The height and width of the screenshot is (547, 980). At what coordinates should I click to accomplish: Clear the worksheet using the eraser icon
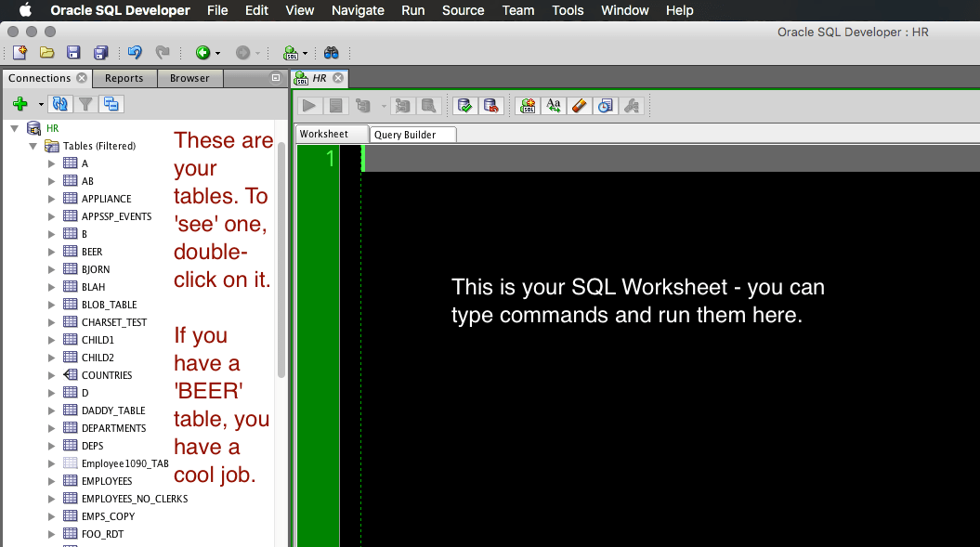579,105
